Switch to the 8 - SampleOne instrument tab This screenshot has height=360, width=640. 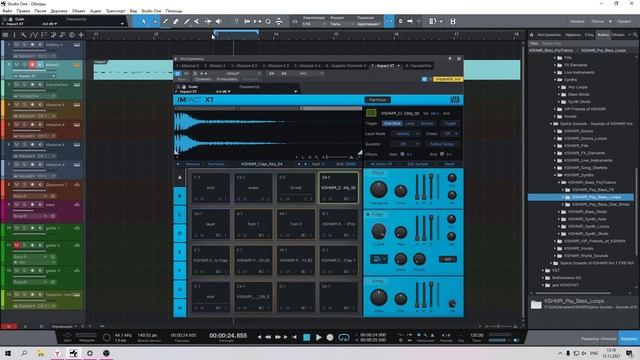click(x=418, y=66)
